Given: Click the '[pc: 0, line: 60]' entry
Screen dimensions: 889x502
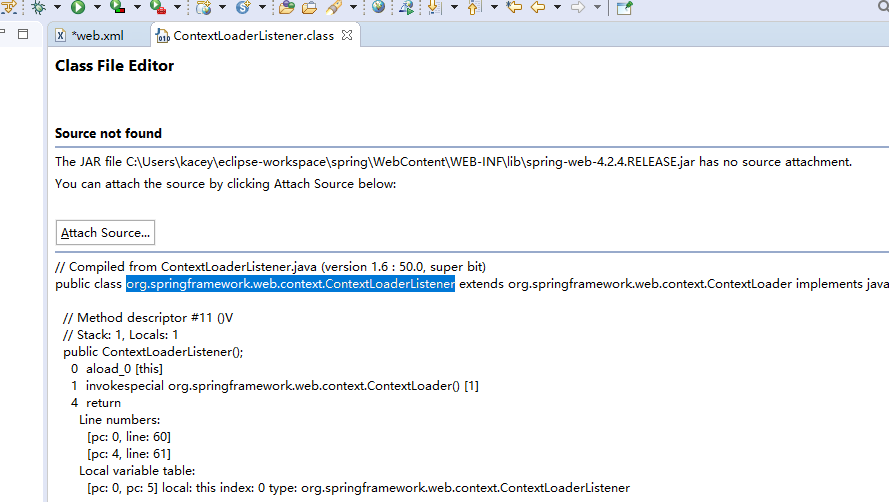Looking at the screenshot, I should 129,437.
